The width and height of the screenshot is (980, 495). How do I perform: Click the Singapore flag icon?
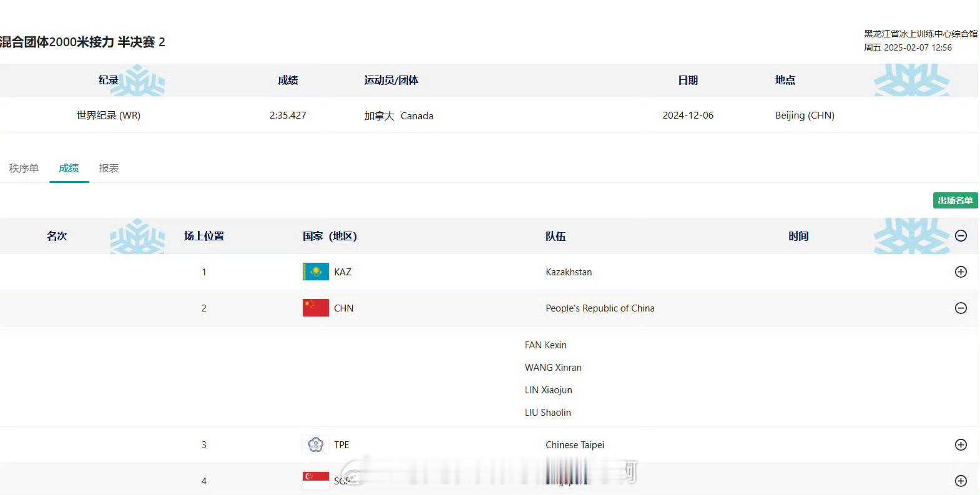coord(316,481)
